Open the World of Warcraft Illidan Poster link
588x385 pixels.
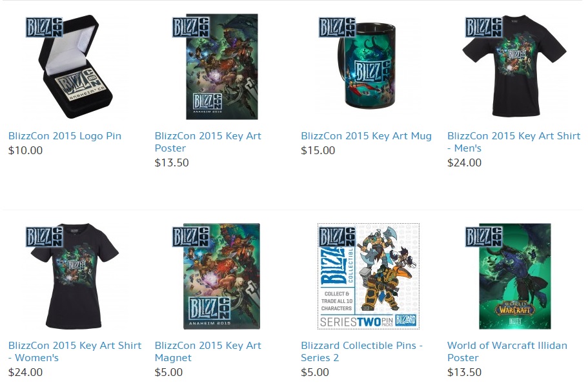[507, 351]
